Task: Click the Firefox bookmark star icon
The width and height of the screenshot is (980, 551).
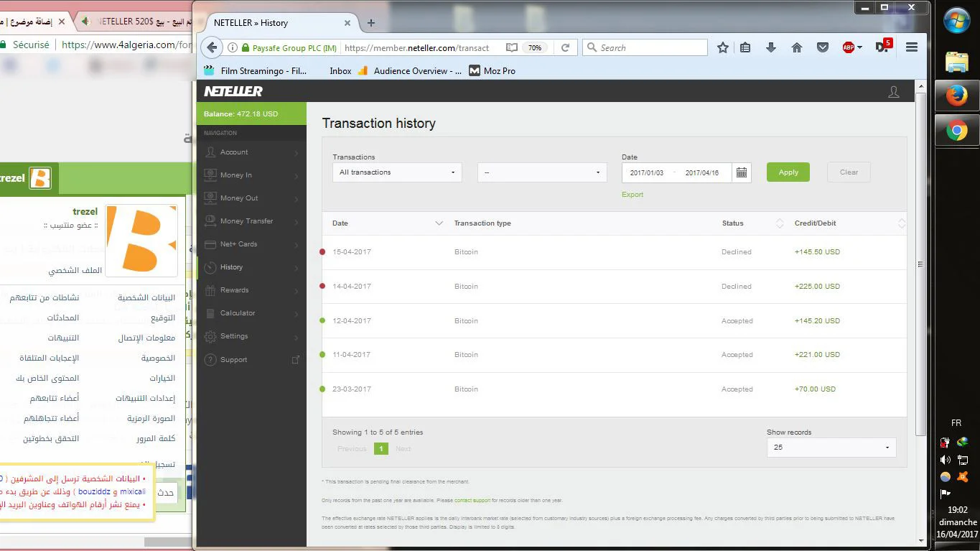Action: pyautogui.click(x=723, y=48)
